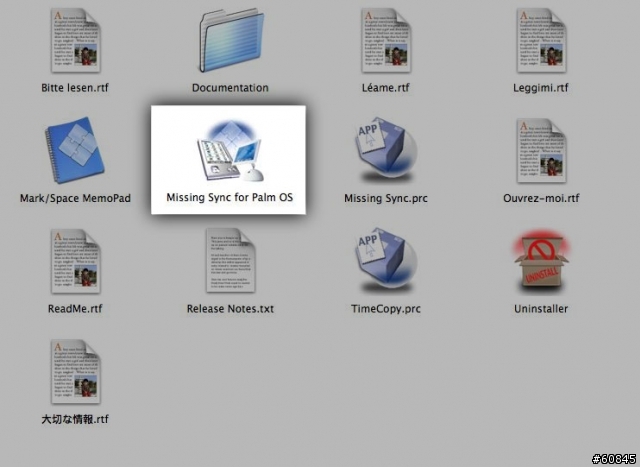The image size is (640, 467).
Task: Click the "Uninstaller" name label
Action: pyautogui.click(x=541, y=309)
